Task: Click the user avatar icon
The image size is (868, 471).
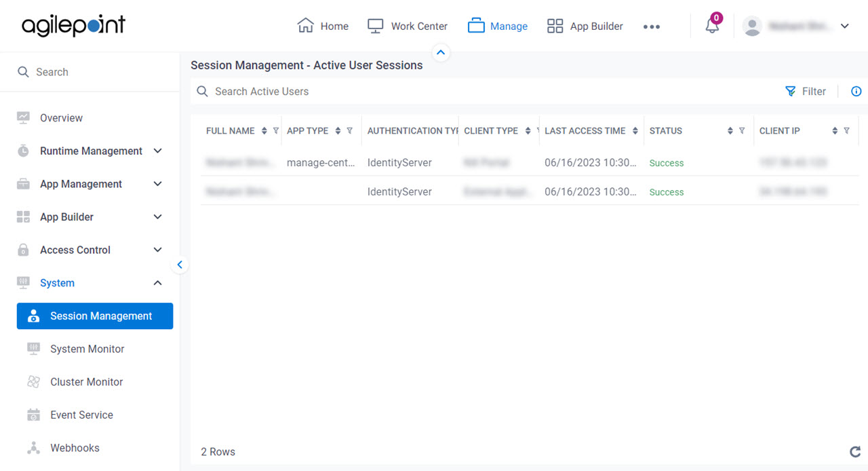Action: point(752,26)
